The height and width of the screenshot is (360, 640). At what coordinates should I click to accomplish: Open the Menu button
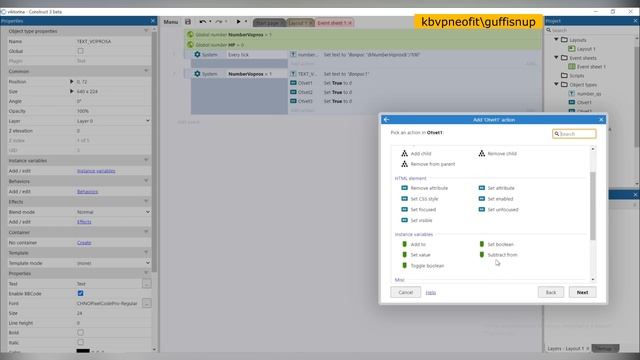[x=171, y=22]
